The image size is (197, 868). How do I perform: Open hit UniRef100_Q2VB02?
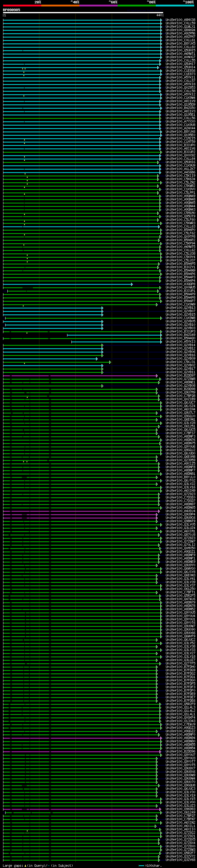point(180,365)
